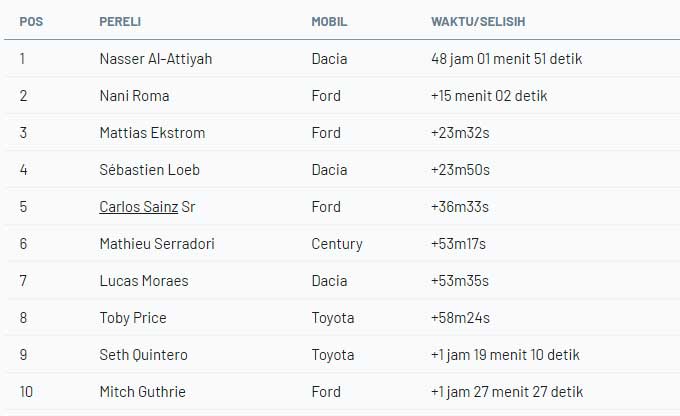Image resolution: width=680 pixels, height=416 pixels.
Task: Select driver name Nasser Al-Attiyah
Action: 156,59
